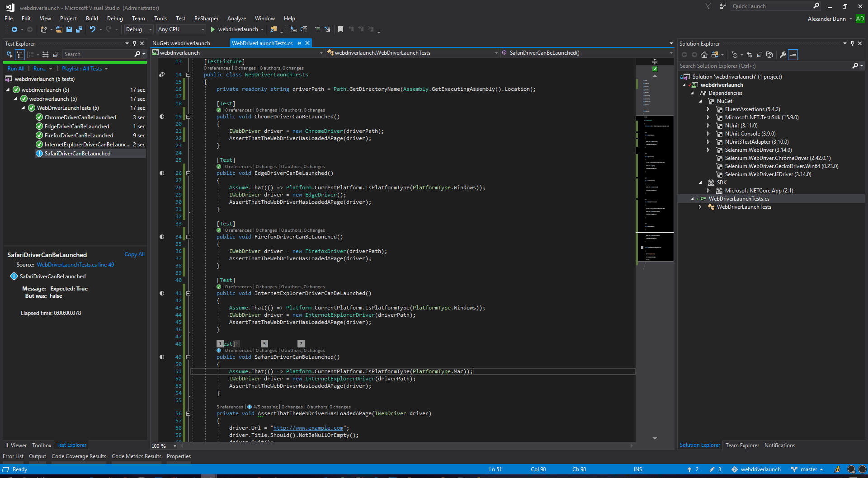Toggle the pin on WebDriverLaunchTests.cs tab
The height and width of the screenshot is (478, 868).
point(299,43)
